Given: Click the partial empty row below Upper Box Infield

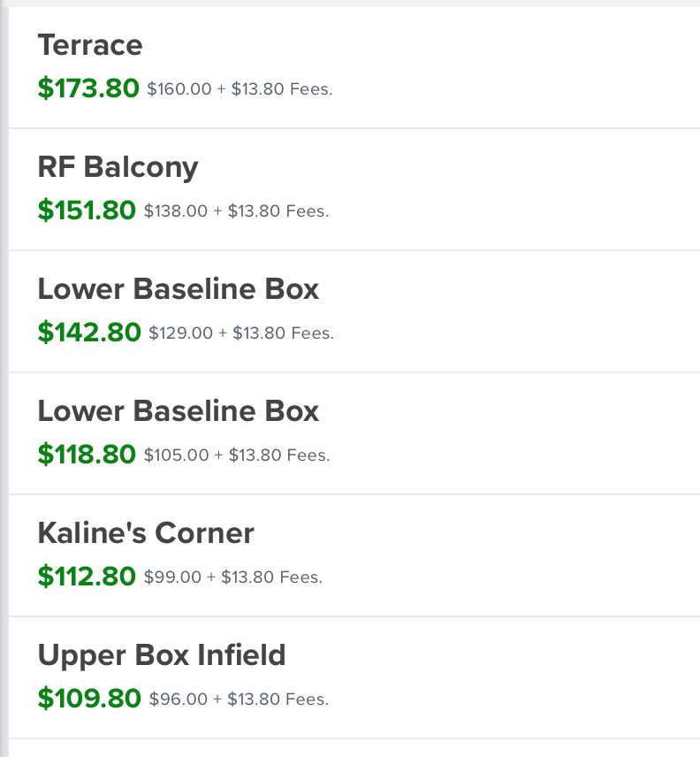Looking at the screenshot, I should 354,748.
